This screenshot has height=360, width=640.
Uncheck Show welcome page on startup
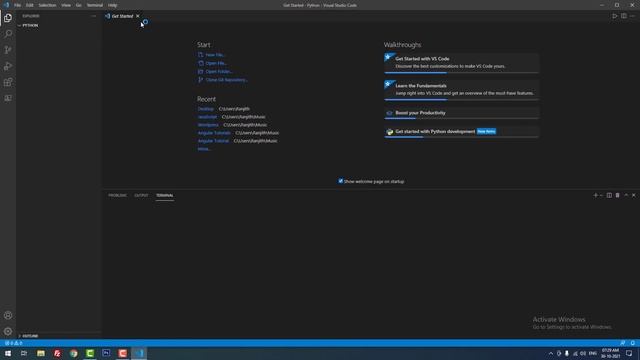tap(340, 181)
